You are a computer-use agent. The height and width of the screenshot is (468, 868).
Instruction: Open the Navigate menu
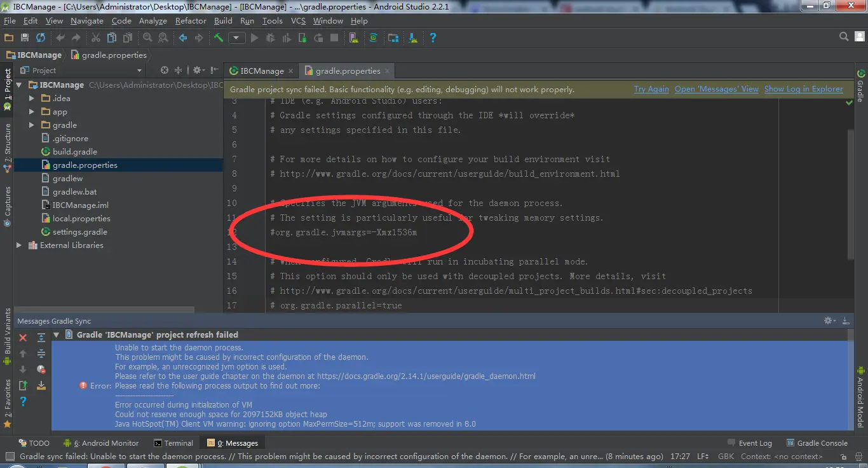87,21
